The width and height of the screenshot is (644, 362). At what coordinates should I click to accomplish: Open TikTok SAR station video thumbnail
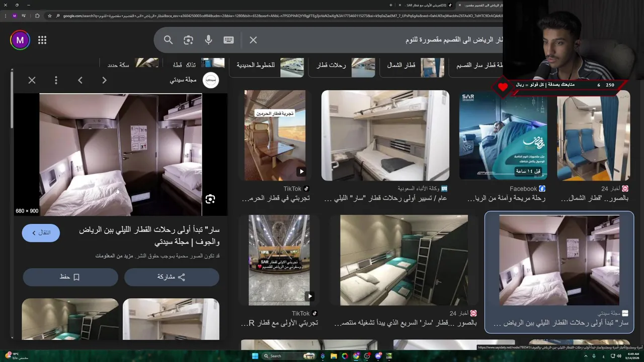click(279, 260)
